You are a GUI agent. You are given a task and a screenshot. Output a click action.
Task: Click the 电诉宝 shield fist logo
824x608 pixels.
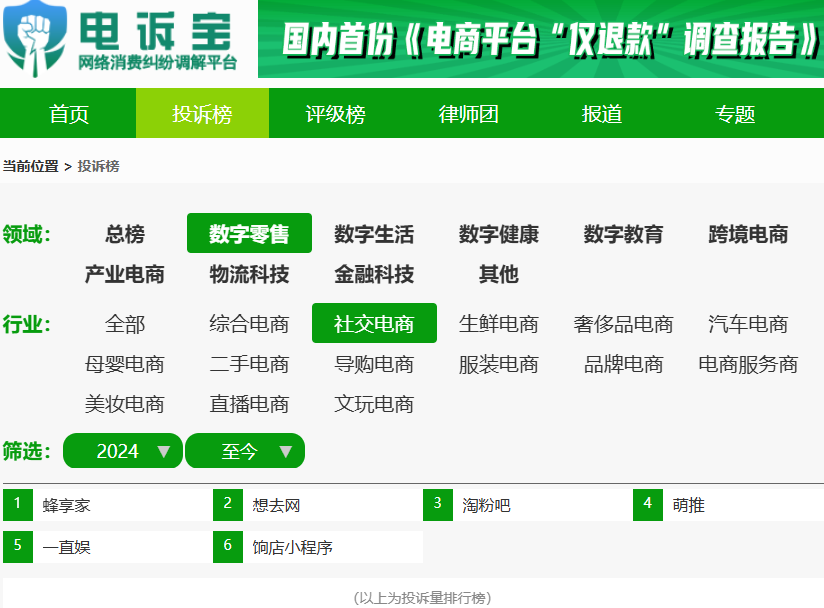tap(35, 39)
